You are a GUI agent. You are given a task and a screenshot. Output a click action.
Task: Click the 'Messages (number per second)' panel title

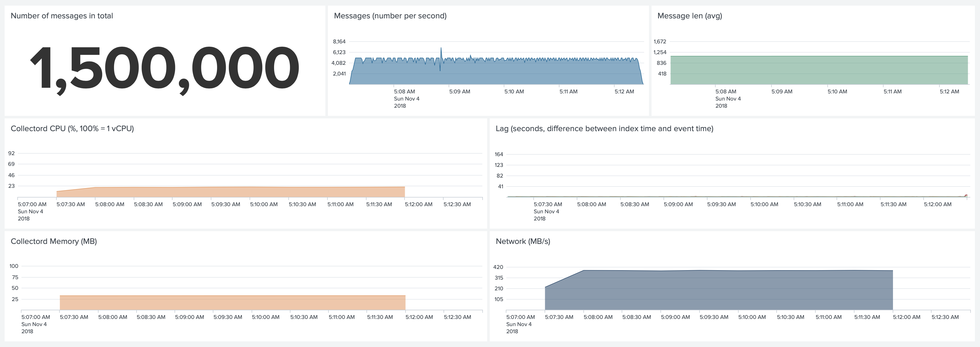pos(390,16)
